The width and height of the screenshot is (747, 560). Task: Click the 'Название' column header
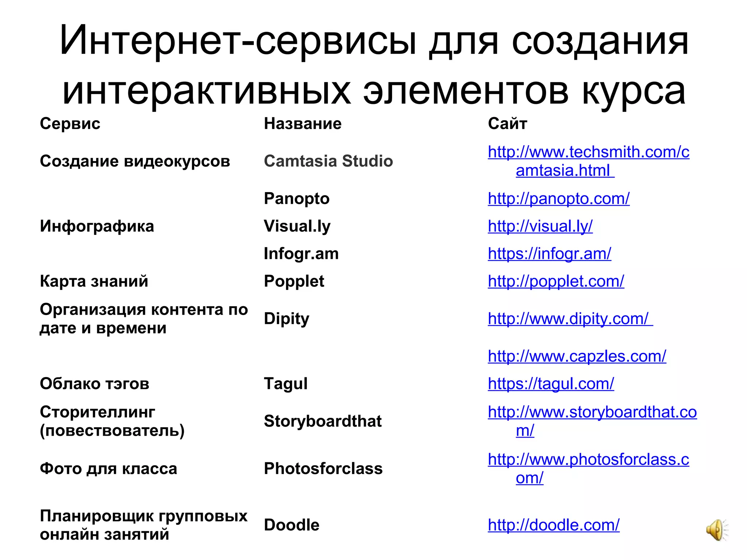pos(302,124)
